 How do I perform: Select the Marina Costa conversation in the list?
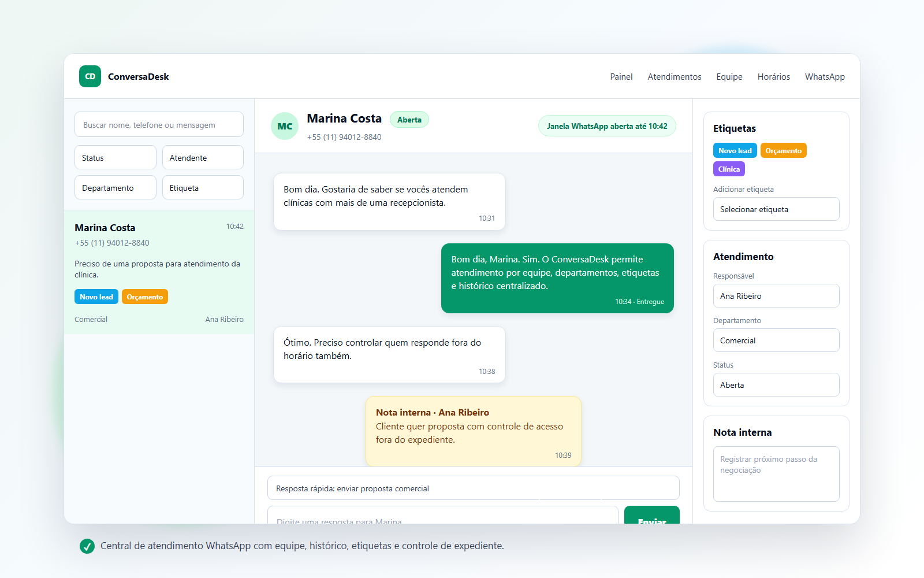pyautogui.click(x=159, y=272)
